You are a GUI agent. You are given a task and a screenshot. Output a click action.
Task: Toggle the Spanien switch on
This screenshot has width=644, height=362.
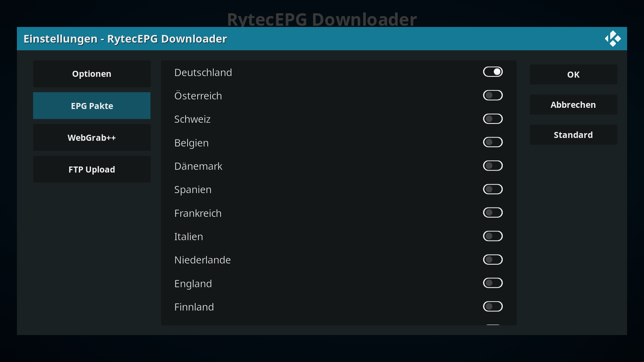tap(493, 189)
